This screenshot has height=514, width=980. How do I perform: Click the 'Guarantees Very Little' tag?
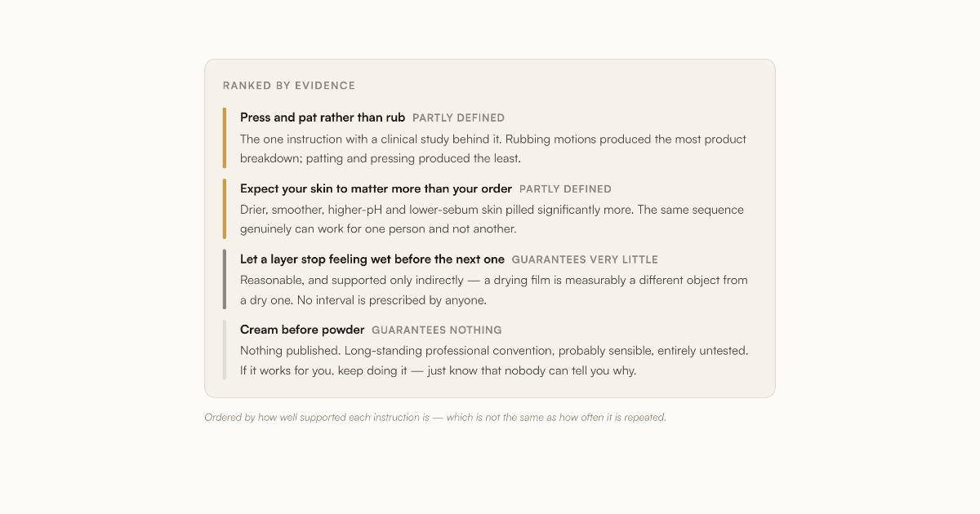click(585, 260)
